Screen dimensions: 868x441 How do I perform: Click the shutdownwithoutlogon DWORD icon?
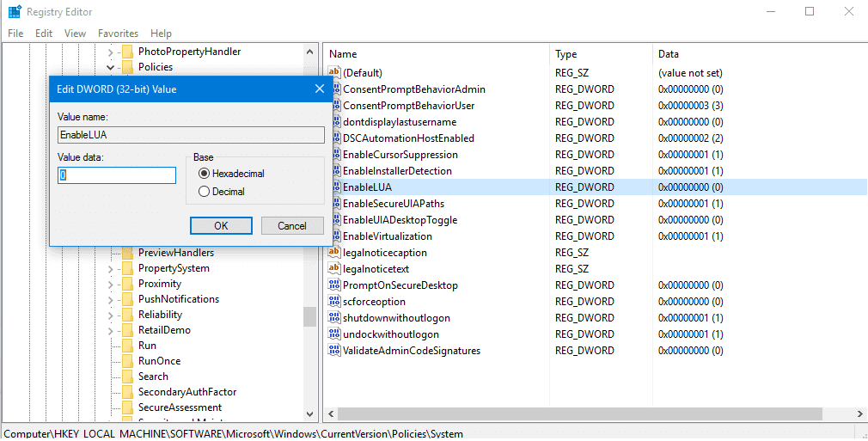click(334, 317)
